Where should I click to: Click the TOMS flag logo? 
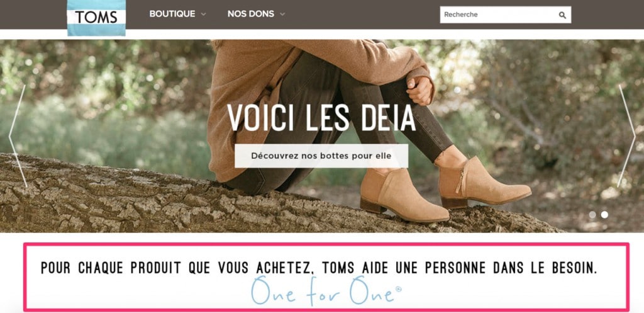[x=96, y=18]
